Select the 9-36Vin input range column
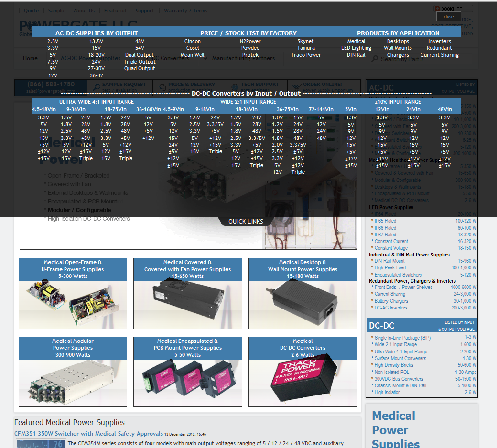 76,109
